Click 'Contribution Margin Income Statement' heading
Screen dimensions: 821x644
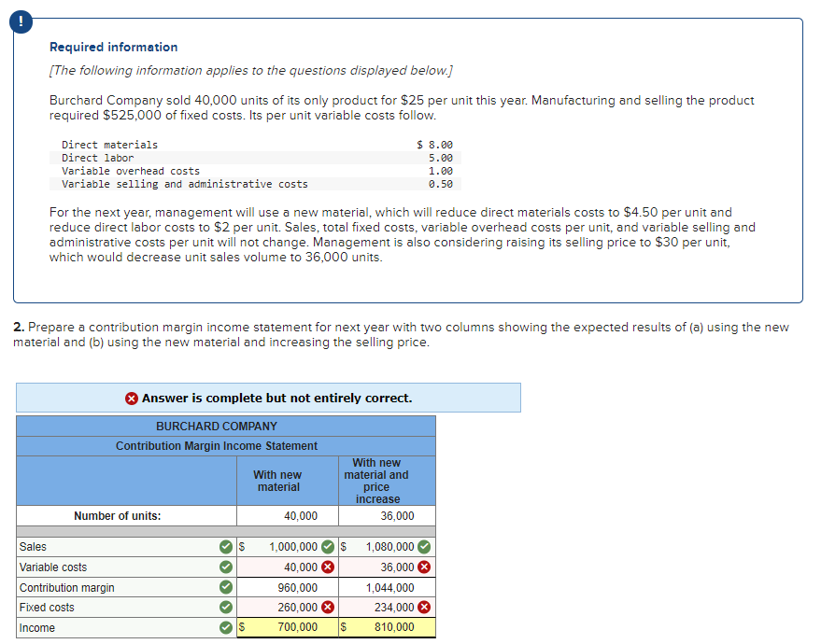click(217, 446)
